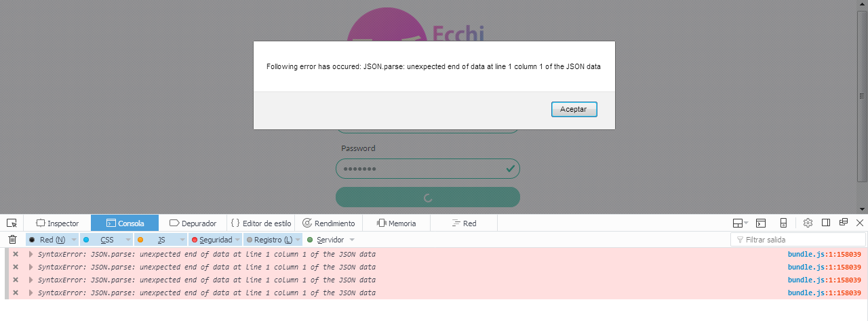Switch to the Inspector tab
This screenshot has height=321, width=868.
(57, 223)
